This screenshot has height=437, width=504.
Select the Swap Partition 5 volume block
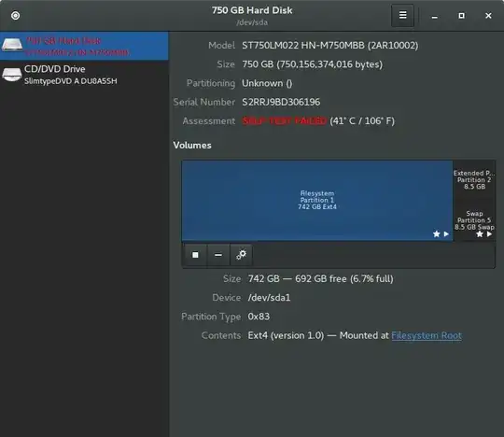coord(474,221)
